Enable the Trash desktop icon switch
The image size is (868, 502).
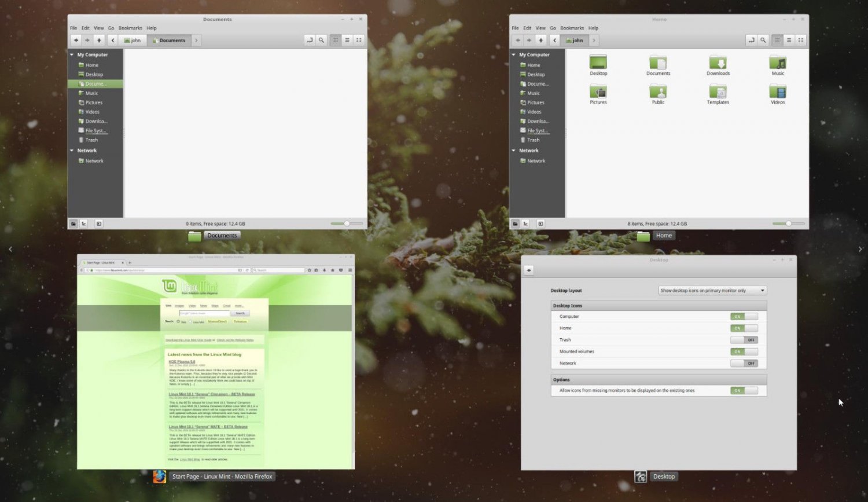point(744,340)
